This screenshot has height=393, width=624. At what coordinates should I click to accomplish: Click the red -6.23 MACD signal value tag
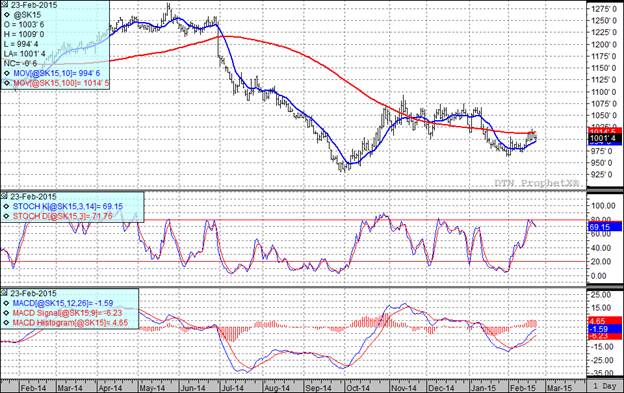coord(604,336)
